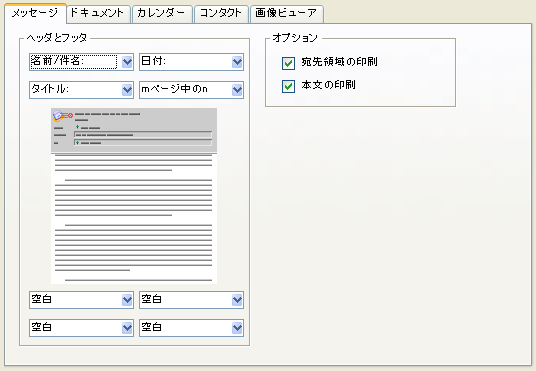Toggle the 宛先領域の印刷 checkbox

pos(288,63)
